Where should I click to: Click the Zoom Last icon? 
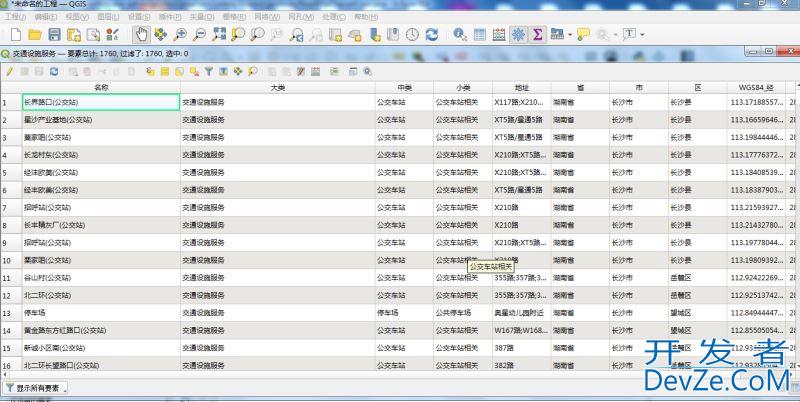click(x=296, y=34)
